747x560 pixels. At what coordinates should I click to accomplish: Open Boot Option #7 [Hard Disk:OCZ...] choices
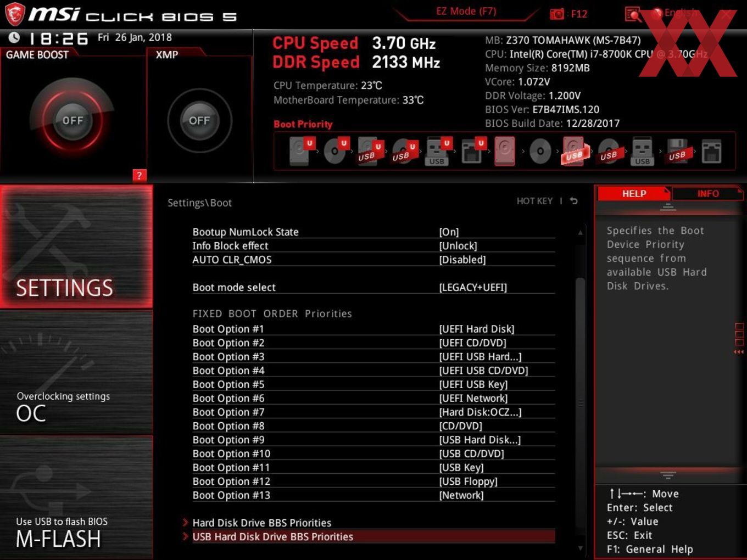click(480, 412)
